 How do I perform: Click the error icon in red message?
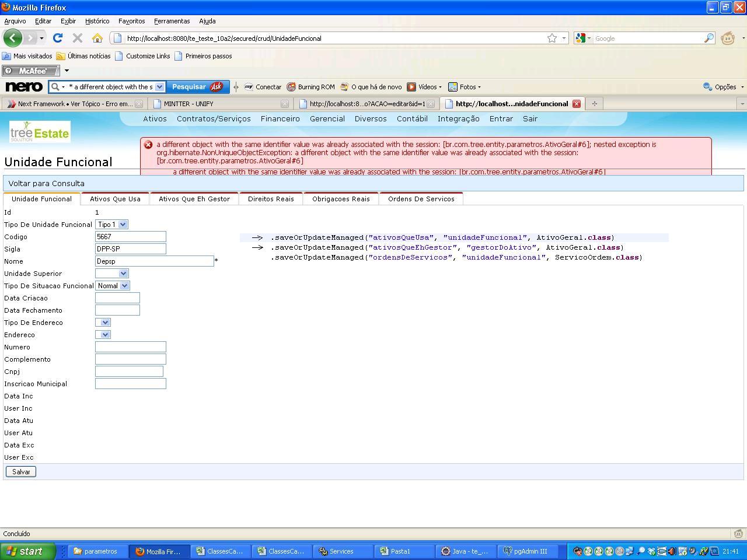[x=148, y=145]
